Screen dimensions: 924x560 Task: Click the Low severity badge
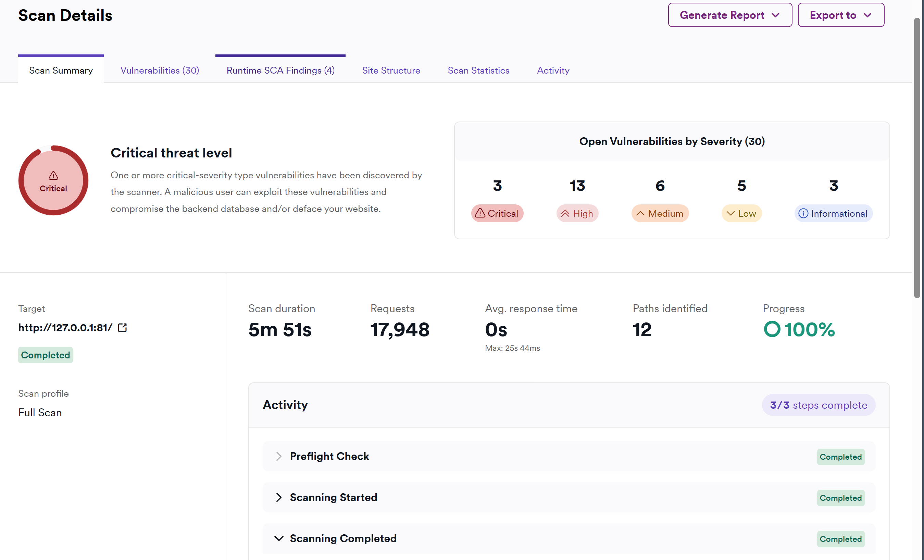pyautogui.click(x=741, y=213)
